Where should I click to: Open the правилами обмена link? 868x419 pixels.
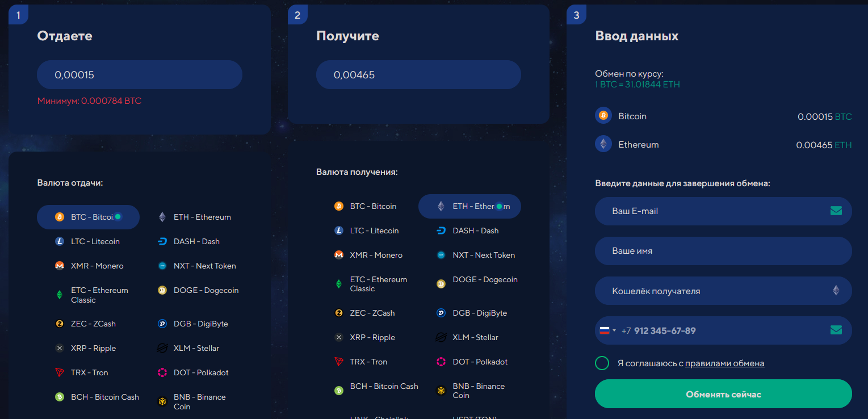[724, 363]
